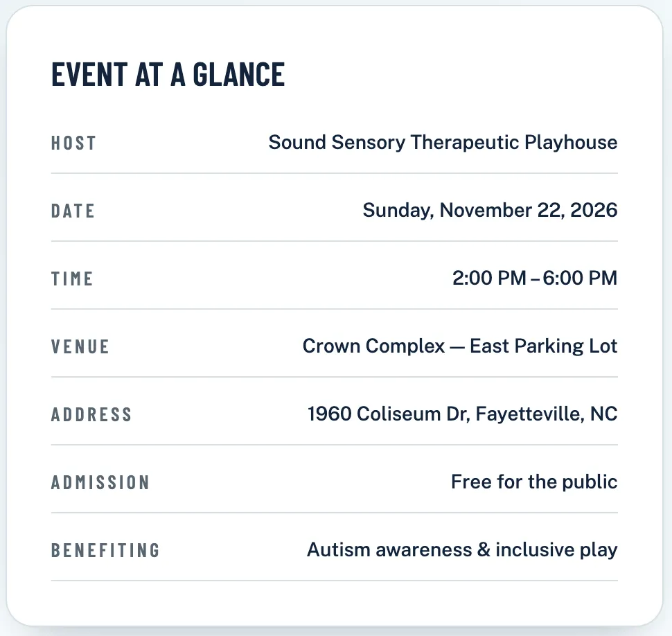Click the HOST label
Viewport: 672px width, 636px height.
pos(73,143)
